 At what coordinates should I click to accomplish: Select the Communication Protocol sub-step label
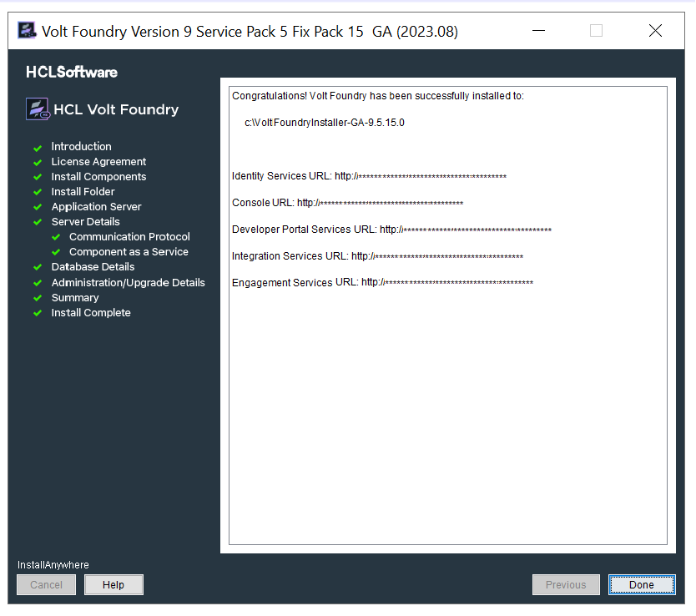pyautogui.click(x=129, y=236)
